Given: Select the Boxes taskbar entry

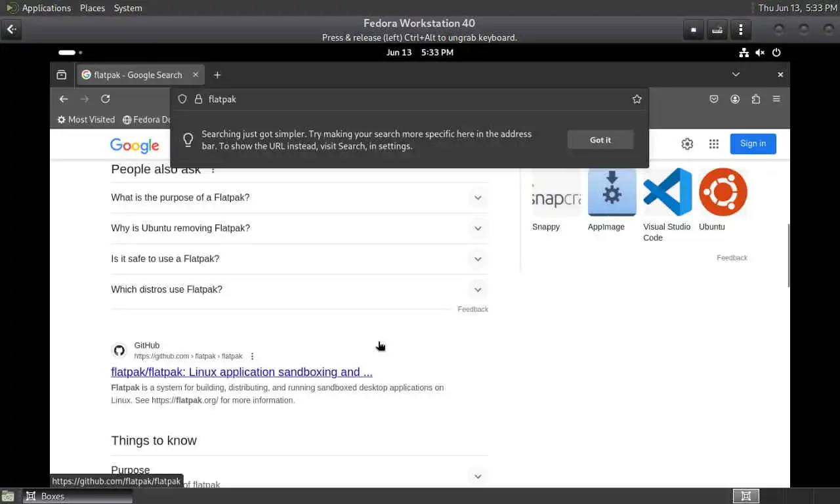Looking at the screenshot, I should point(77,496).
